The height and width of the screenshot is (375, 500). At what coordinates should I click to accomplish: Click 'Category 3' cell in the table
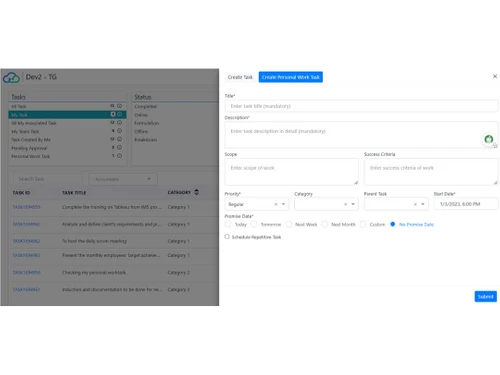(x=178, y=289)
